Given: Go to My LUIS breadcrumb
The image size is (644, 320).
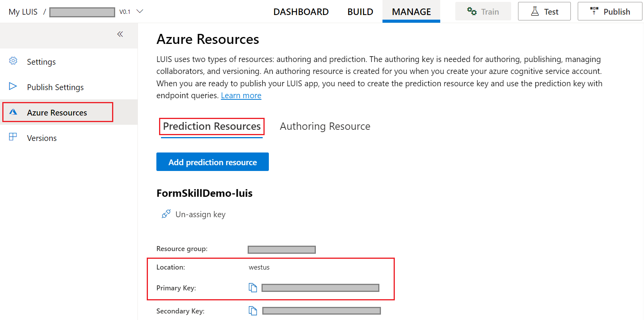Looking at the screenshot, I should (23, 12).
